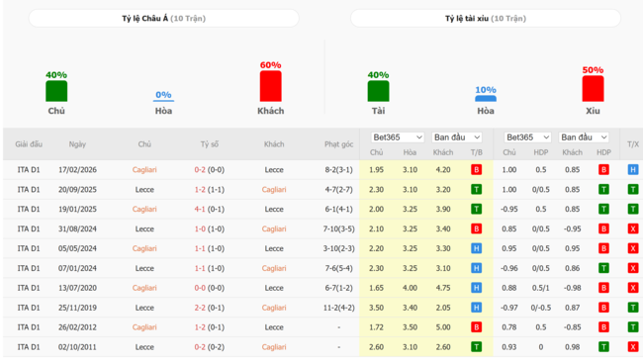Click red B badge in 31/08/2024 T/B column

point(476,228)
